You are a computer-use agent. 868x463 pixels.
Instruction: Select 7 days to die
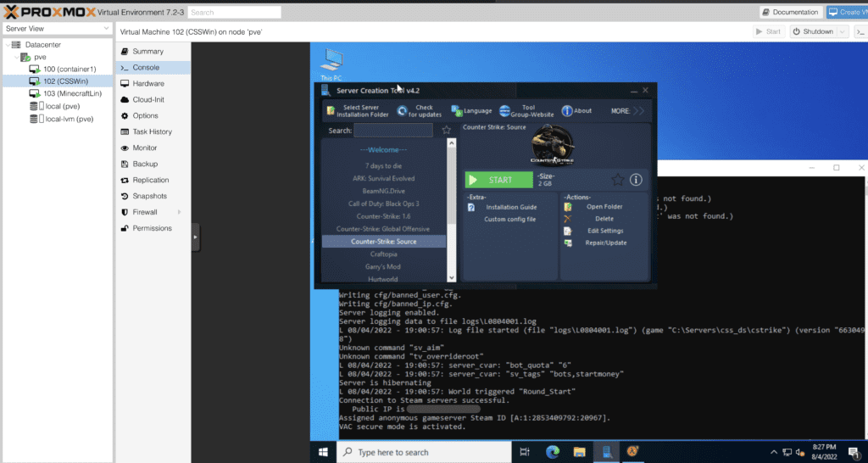coord(383,166)
